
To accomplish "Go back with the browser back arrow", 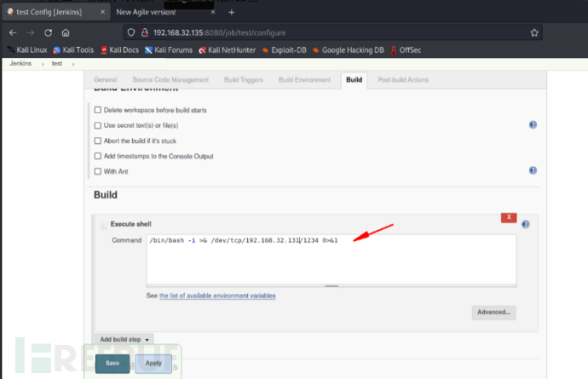I will tap(13, 33).
